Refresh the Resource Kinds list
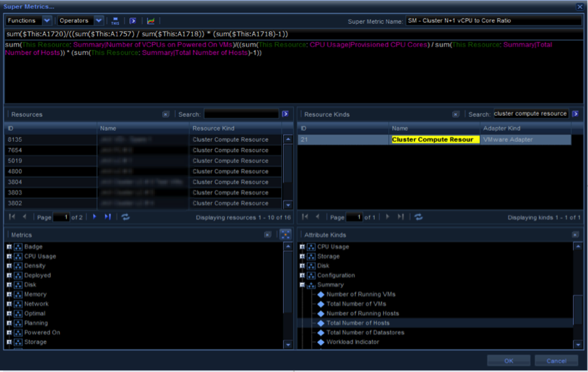The height and width of the screenshot is (372, 588). (x=418, y=217)
